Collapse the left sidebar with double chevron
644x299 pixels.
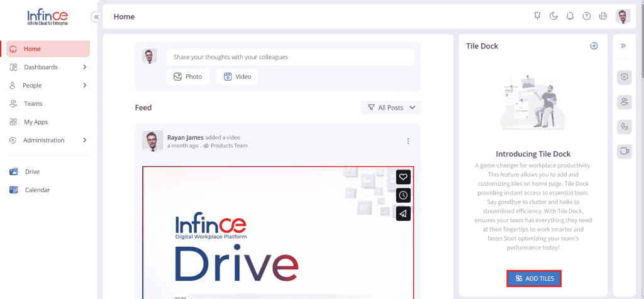[x=96, y=17]
